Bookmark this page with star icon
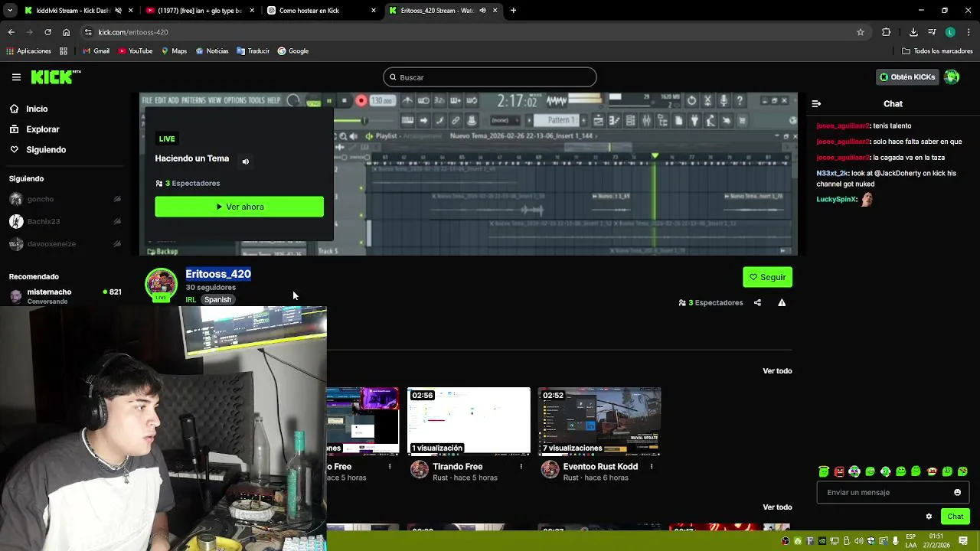The image size is (980, 551). pos(861,32)
